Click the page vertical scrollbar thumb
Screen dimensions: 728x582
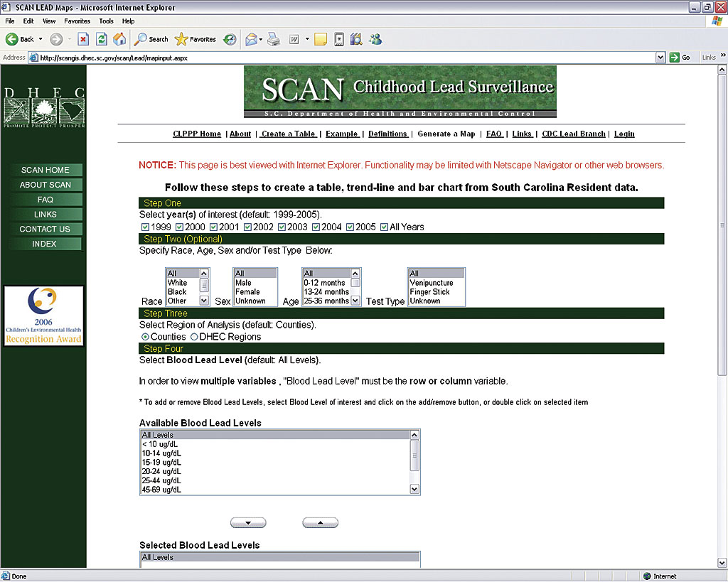(722, 226)
